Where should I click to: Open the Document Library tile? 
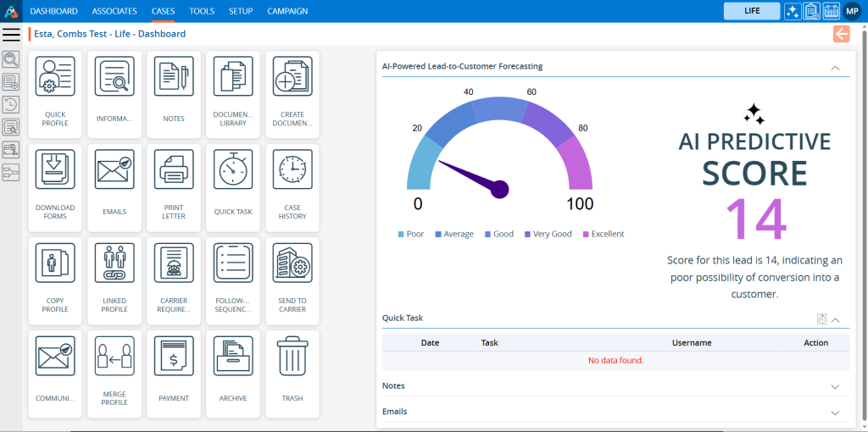tap(233, 95)
